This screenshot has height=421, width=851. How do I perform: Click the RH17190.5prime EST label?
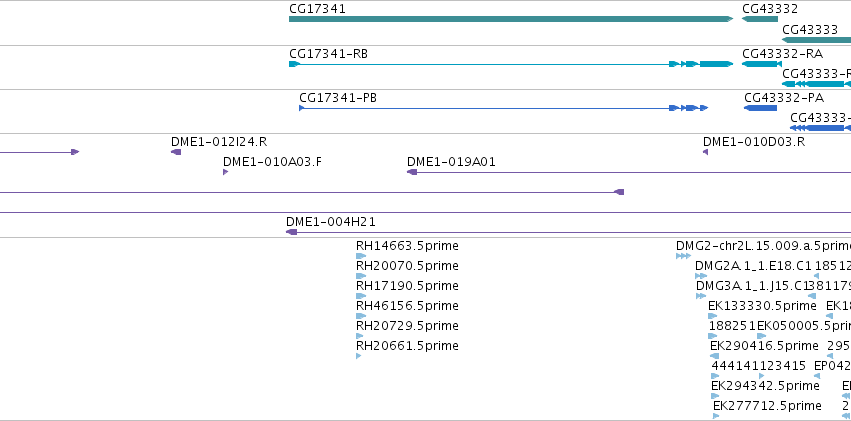click(407, 285)
